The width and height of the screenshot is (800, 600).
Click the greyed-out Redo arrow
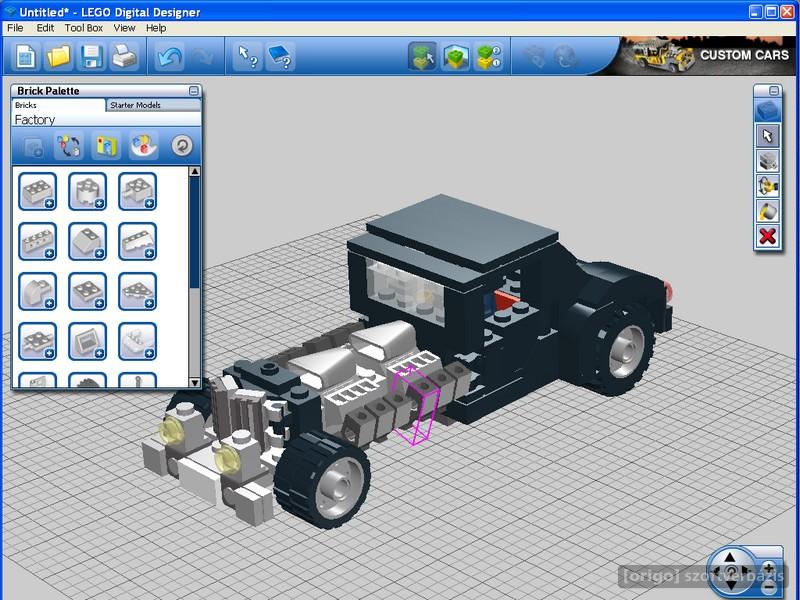[202, 56]
